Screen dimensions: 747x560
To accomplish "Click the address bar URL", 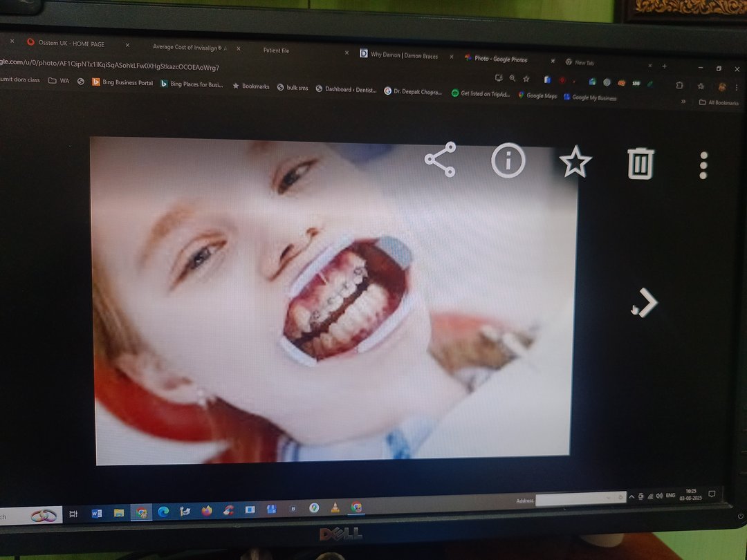I will (109, 64).
